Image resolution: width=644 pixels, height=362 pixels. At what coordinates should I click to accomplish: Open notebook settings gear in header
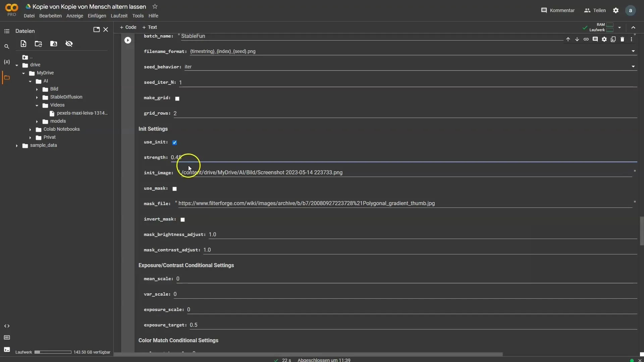(616, 10)
